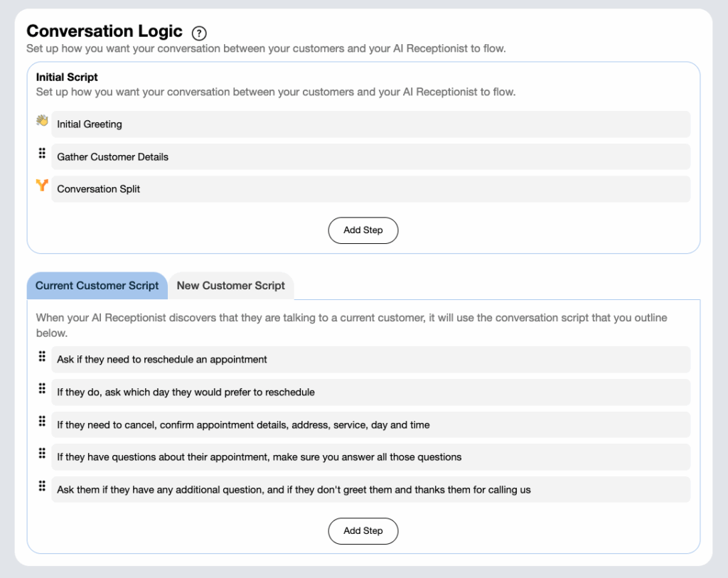Click the Initial Script section title
728x578 pixels.
pos(67,77)
